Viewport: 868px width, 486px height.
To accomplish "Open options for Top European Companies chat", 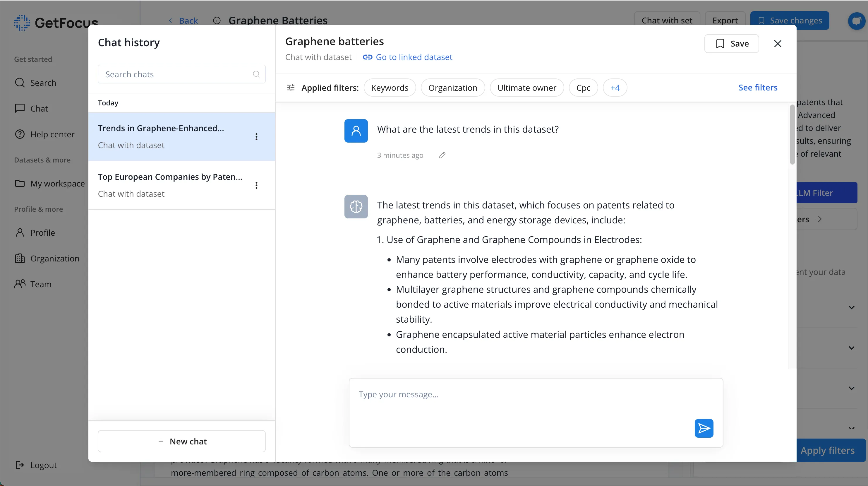I will 256,185.
